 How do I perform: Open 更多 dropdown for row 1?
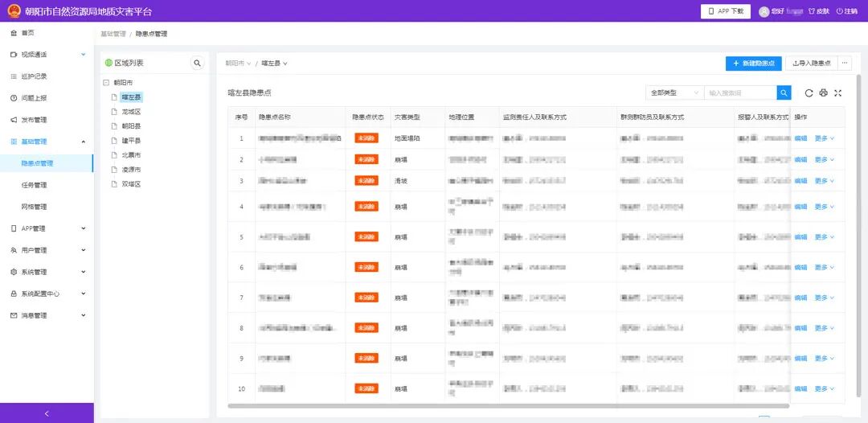(825, 138)
